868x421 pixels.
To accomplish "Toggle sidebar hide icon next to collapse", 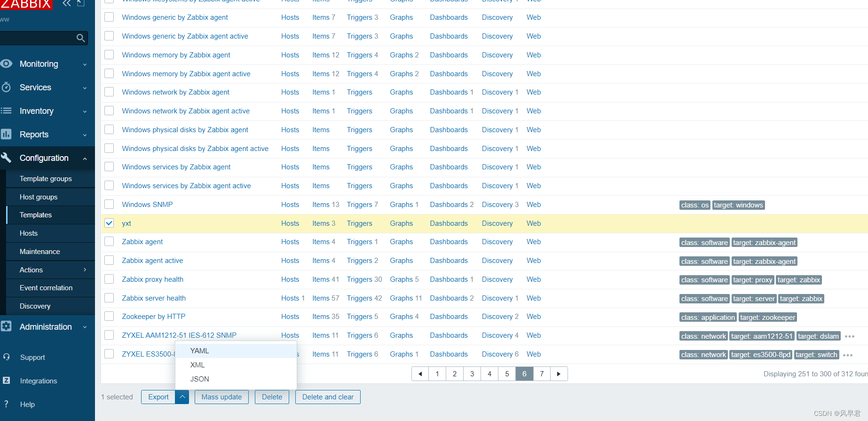I will tap(81, 3).
